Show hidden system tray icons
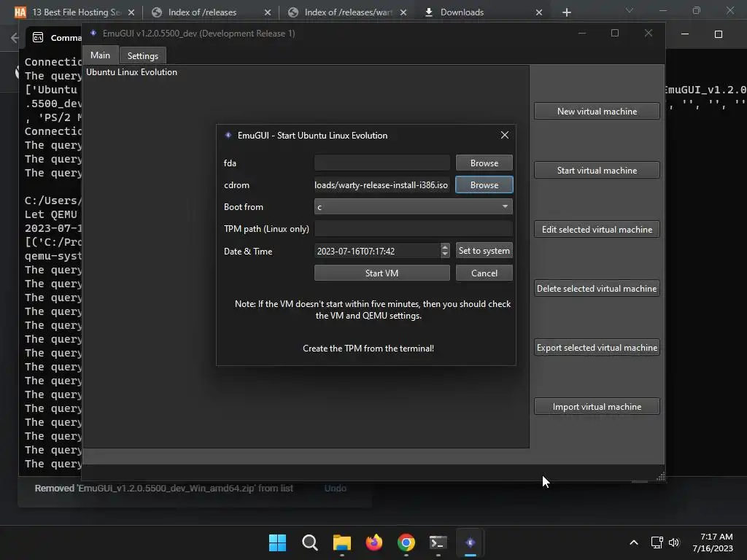The image size is (747, 560). [x=634, y=542]
